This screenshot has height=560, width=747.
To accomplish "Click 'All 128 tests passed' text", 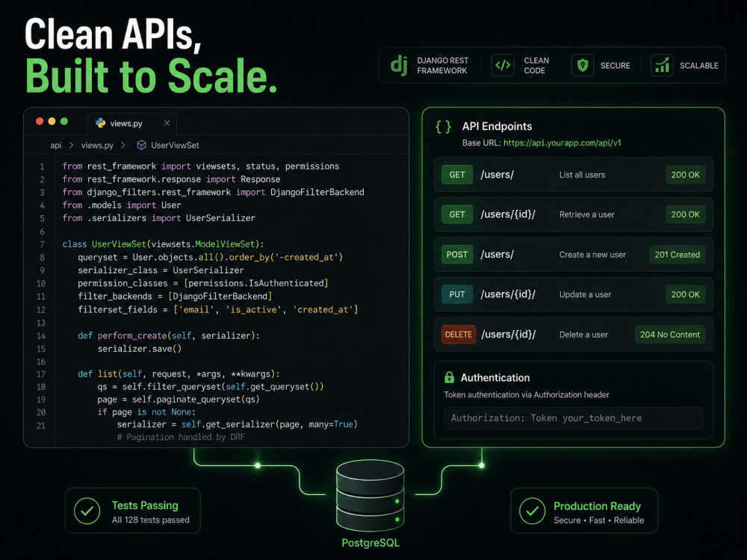I will point(151,520).
